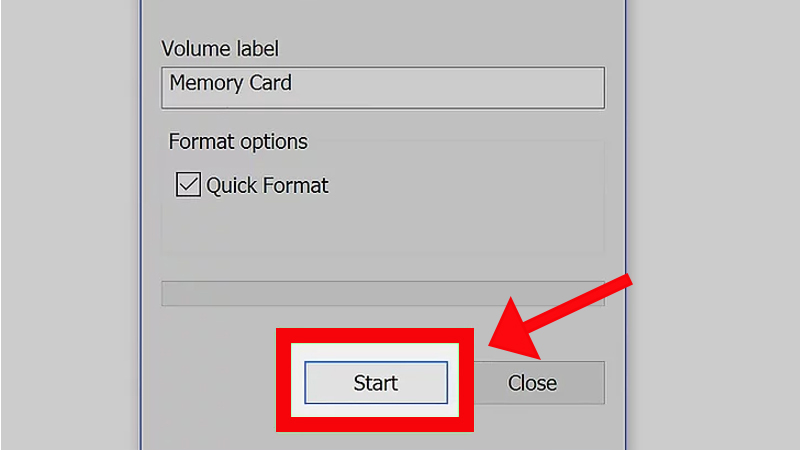This screenshot has width=800, height=450.
Task: Click the empty format progress bar
Action: [382, 292]
